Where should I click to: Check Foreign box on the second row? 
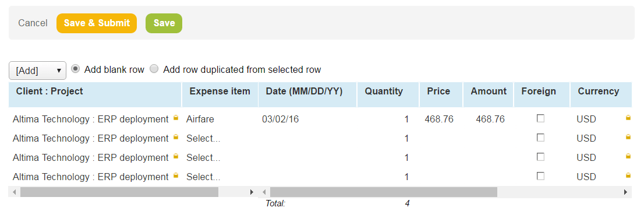(x=541, y=138)
